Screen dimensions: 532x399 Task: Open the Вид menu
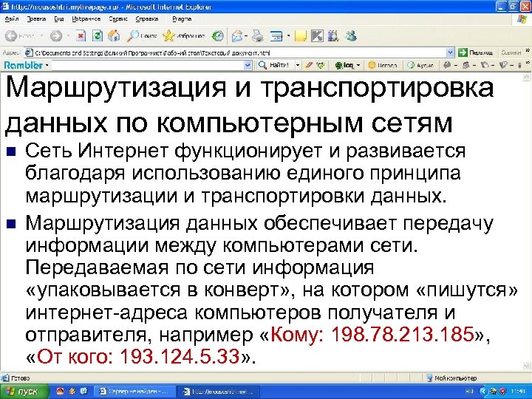pos(58,19)
